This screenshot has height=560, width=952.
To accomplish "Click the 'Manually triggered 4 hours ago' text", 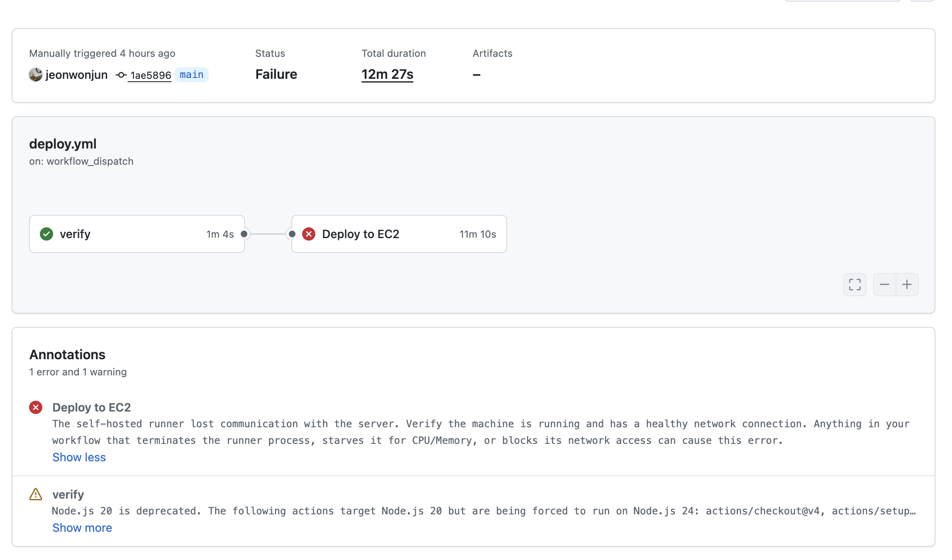I will click(102, 54).
